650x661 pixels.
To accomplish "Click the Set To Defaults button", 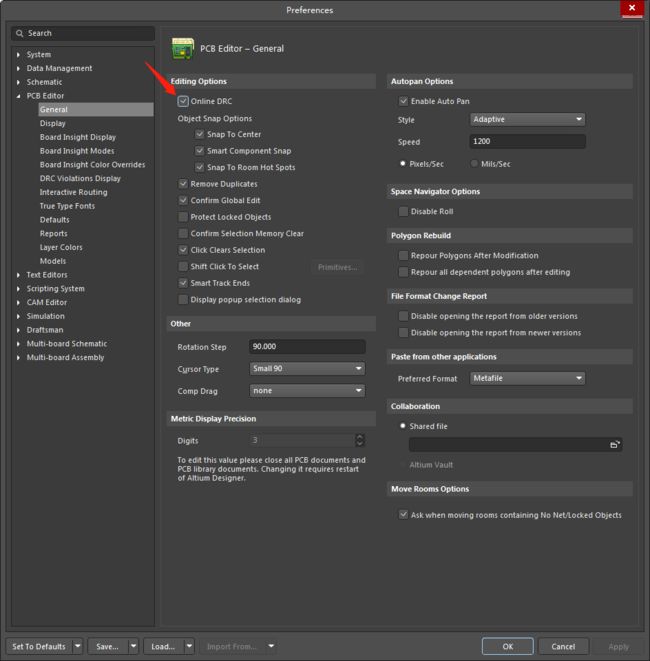I will pos(39,646).
